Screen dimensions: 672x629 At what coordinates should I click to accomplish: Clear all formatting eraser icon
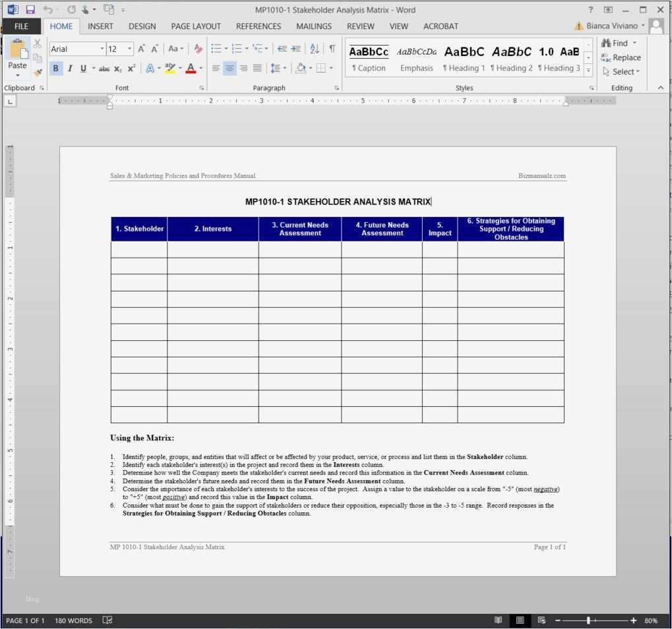pyautogui.click(x=198, y=49)
